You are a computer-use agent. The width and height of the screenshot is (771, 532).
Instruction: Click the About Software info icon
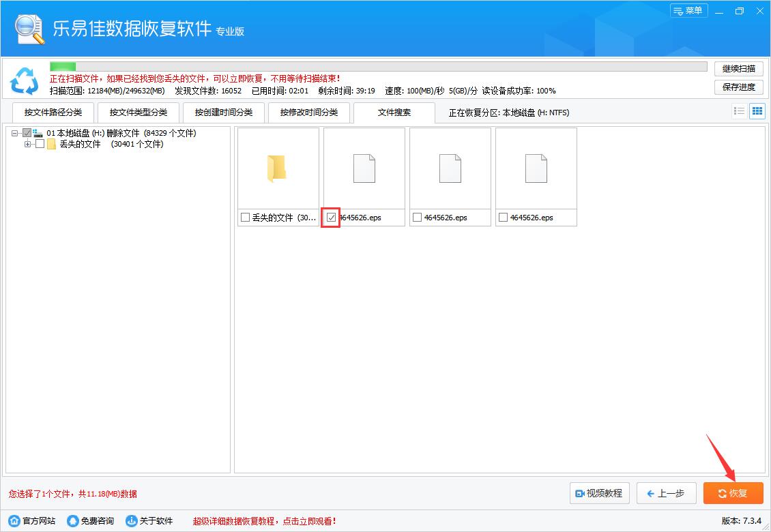pyautogui.click(x=132, y=521)
